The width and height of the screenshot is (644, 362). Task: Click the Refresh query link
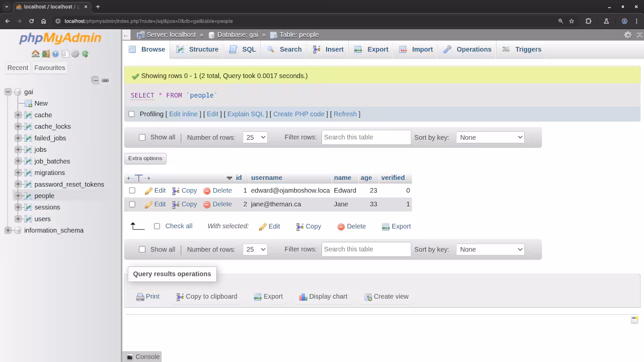coord(345,114)
